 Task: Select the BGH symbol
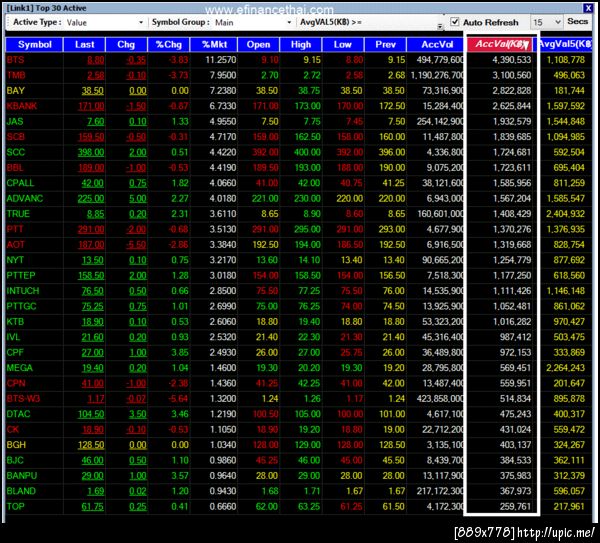(x=16, y=445)
